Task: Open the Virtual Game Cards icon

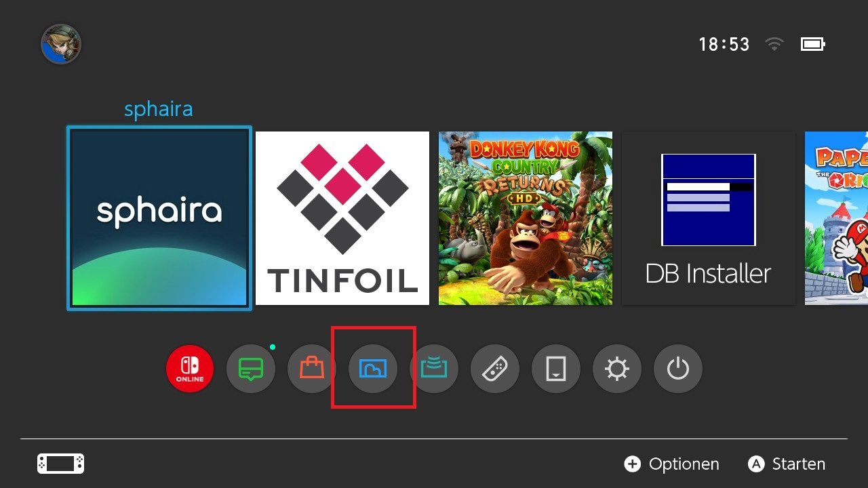Action: (556, 369)
